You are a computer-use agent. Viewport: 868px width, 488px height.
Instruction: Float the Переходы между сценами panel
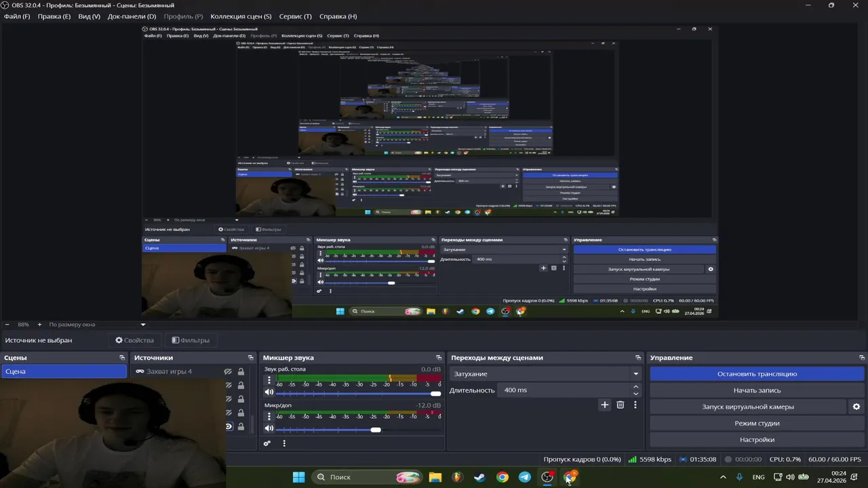638,358
